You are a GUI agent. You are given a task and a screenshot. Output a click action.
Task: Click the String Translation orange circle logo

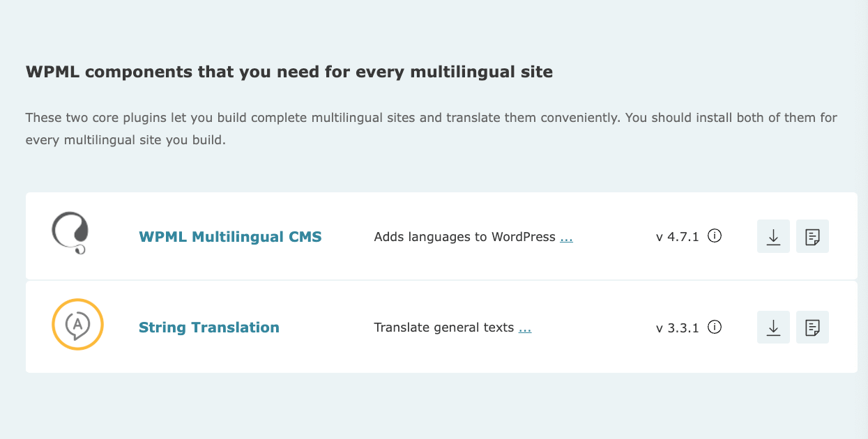pos(77,324)
